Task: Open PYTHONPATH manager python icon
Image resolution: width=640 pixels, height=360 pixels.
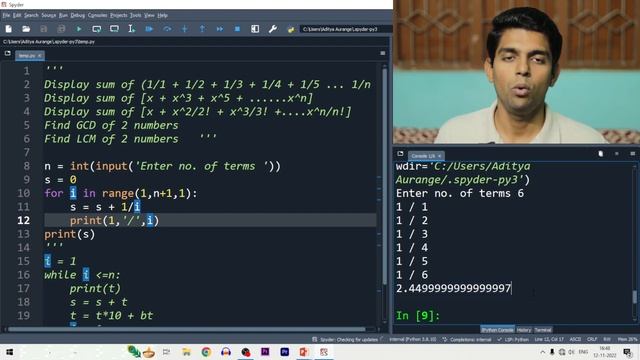Action: [x=291, y=29]
